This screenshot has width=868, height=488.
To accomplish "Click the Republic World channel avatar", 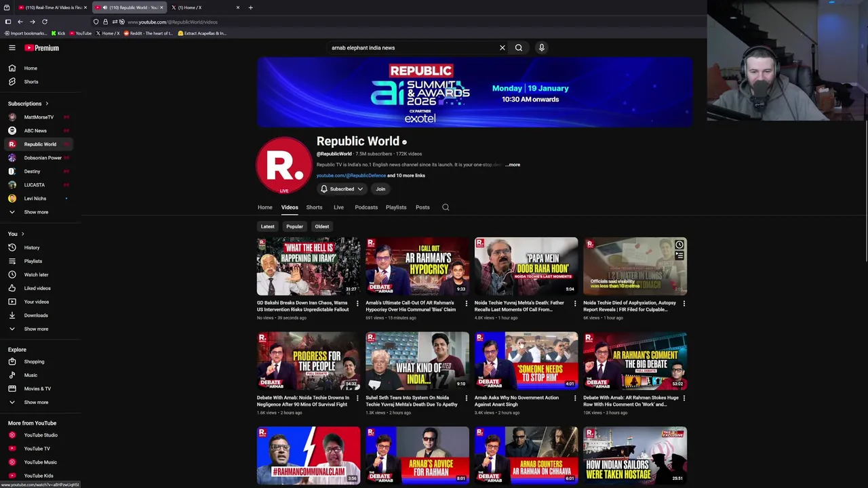I will 283,165.
